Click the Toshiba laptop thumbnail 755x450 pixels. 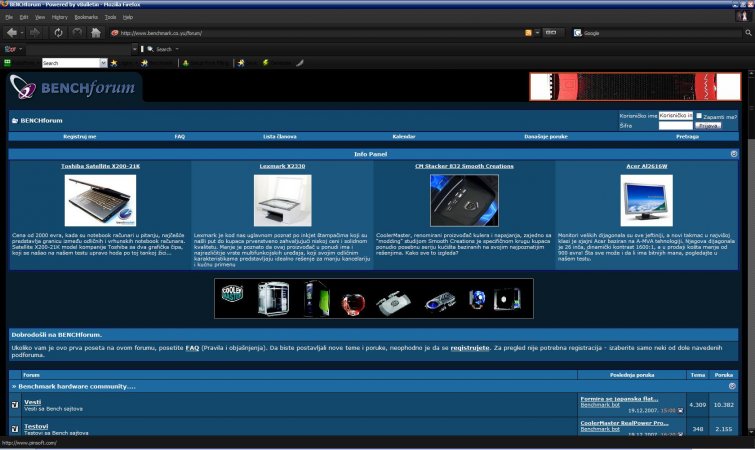[100, 200]
